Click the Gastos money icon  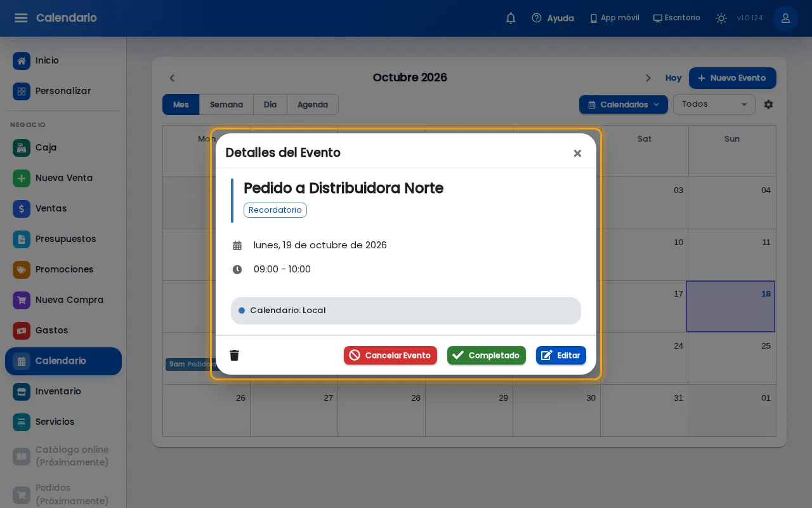tap(22, 331)
